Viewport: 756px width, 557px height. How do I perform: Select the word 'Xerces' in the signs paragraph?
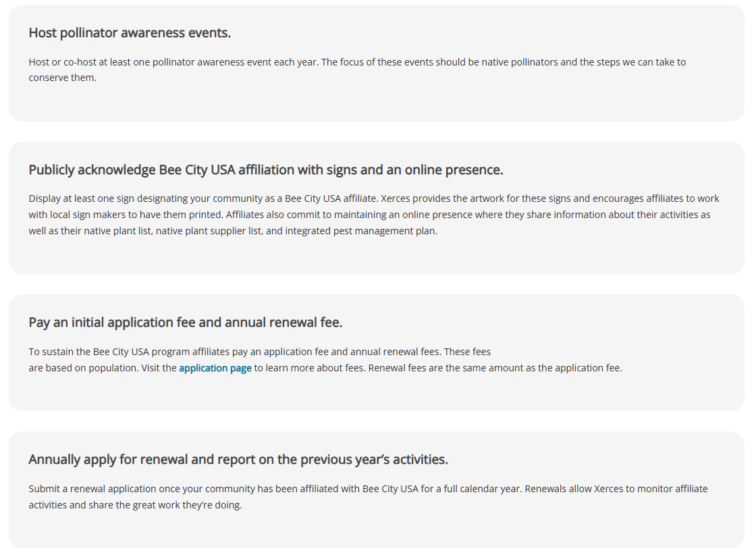tap(395, 198)
